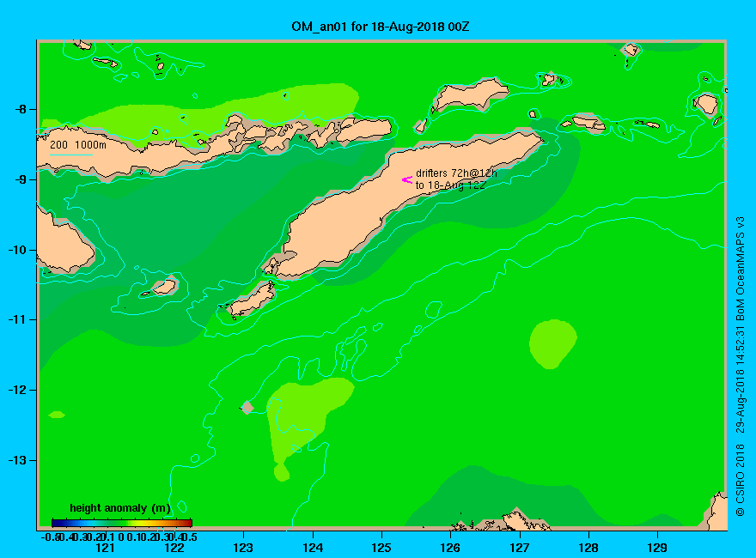Click the latitude label "-9"
The image size is (756, 558).
[x=21, y=179]
